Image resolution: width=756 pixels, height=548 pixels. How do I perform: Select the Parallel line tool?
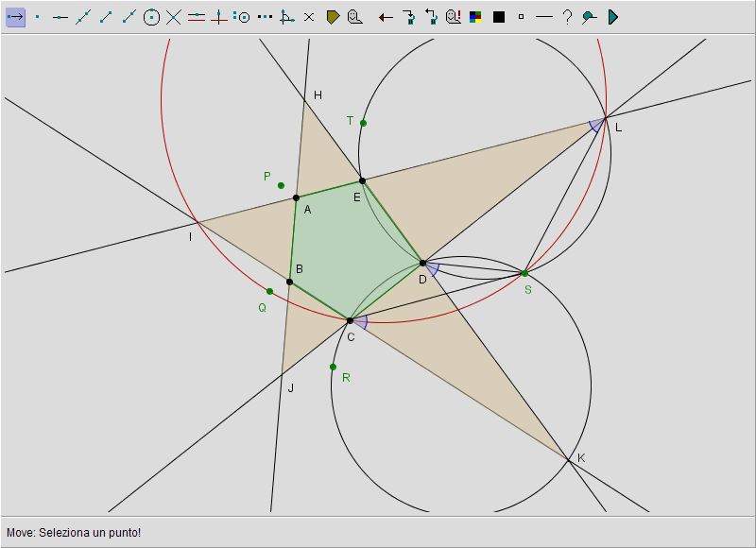(x=197, y=17)
